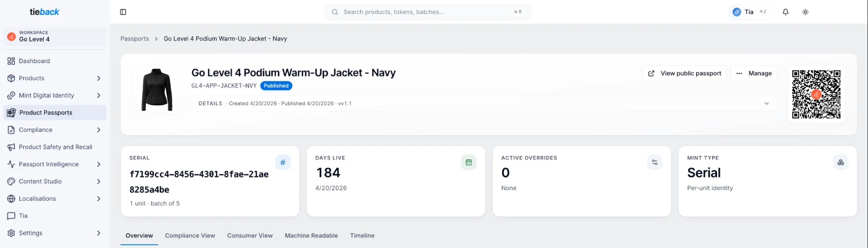Expand the Localisations chevron
The width and height of the screenshot is (868, 248).
click(99, 198)
